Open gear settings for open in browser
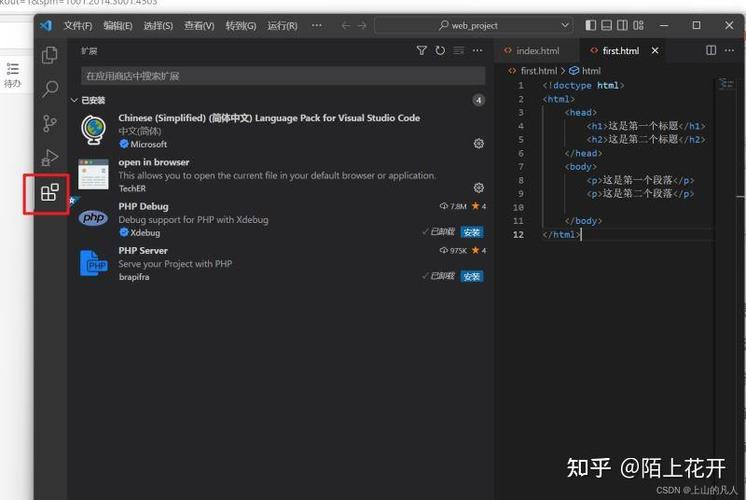The width and height of the screenshot is (746, 500). (479, 188)
